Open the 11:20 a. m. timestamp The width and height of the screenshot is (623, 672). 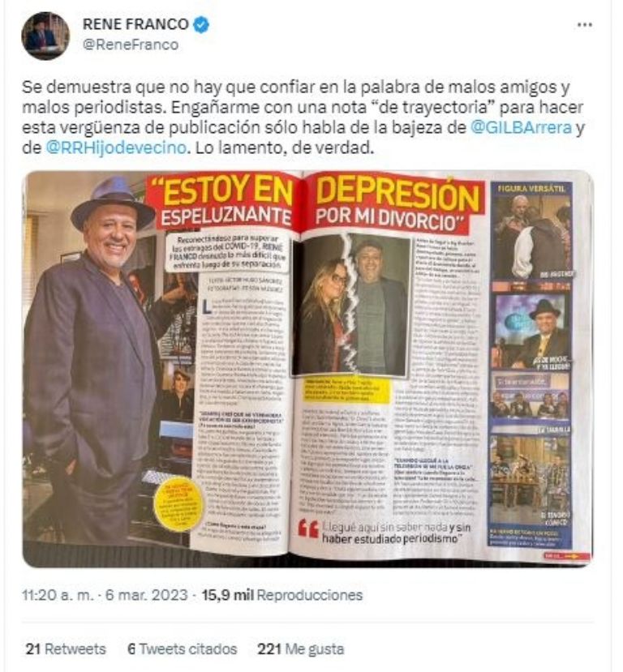58,595
